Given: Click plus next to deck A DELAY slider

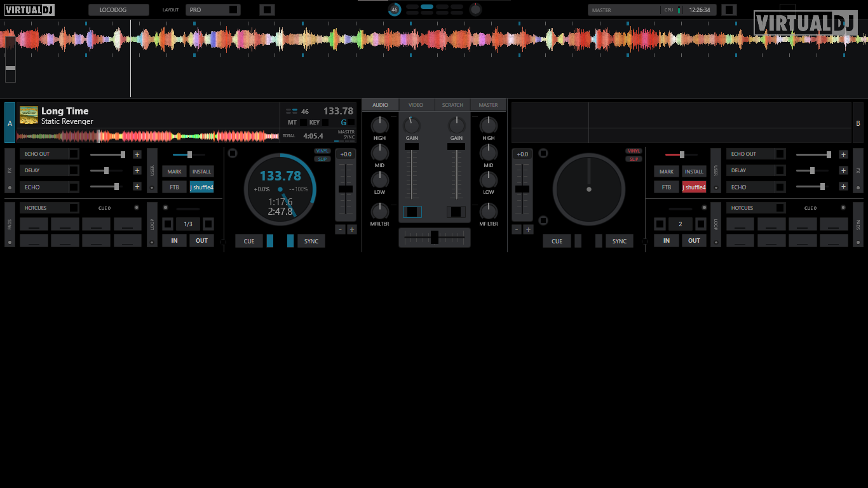Looking at the screenshot, I should click(x=137, y=170).
